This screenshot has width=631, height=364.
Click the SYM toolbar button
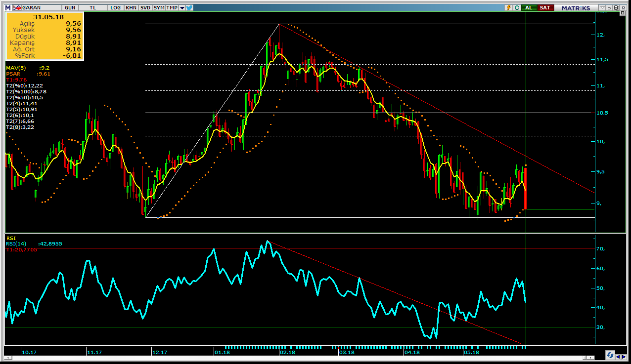pos(159,8)
